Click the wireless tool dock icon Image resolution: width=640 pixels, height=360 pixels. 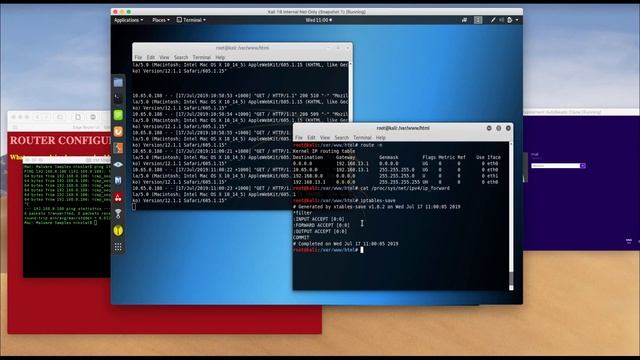click(x=118, y=213)
